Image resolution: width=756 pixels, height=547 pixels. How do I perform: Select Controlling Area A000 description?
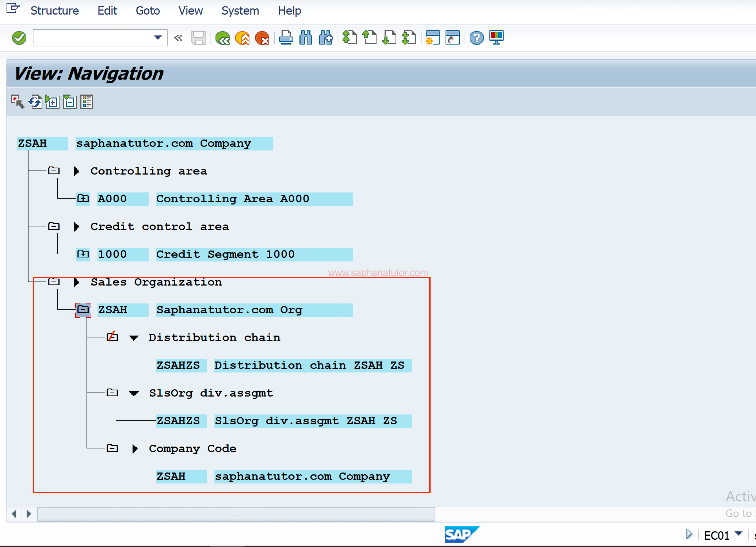tap(254, 199)
